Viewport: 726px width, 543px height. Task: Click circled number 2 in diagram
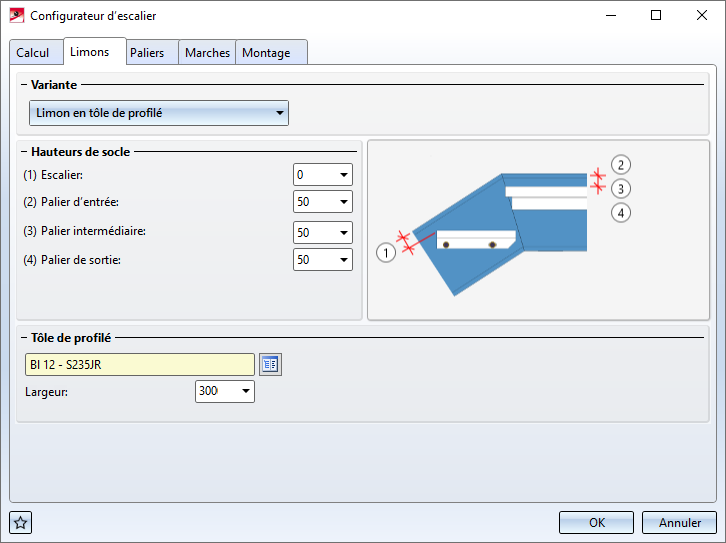click(621, 165)
